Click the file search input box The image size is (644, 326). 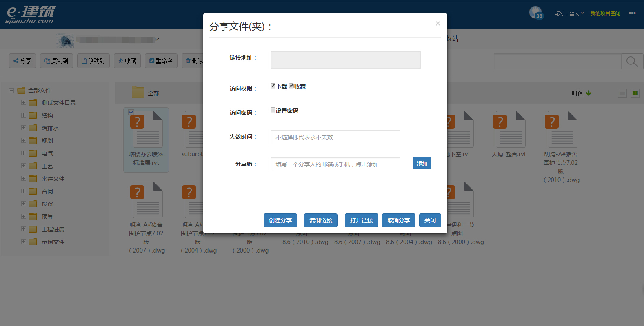pos(557,62)
